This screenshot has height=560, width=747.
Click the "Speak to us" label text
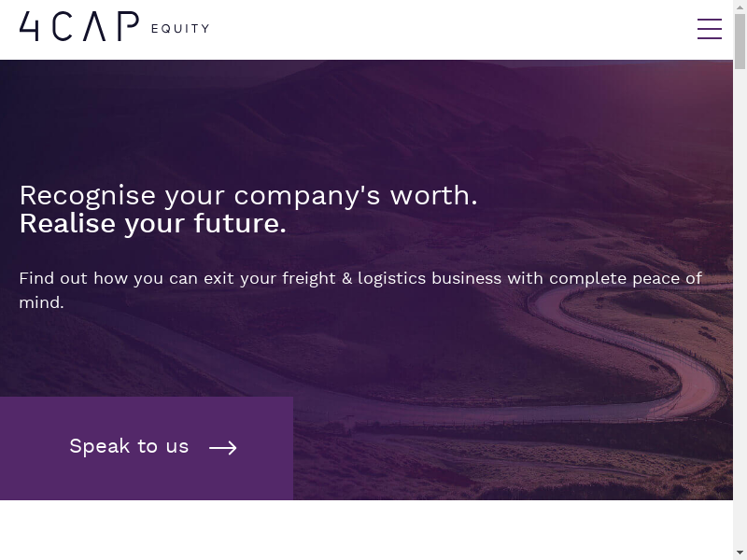129,446
